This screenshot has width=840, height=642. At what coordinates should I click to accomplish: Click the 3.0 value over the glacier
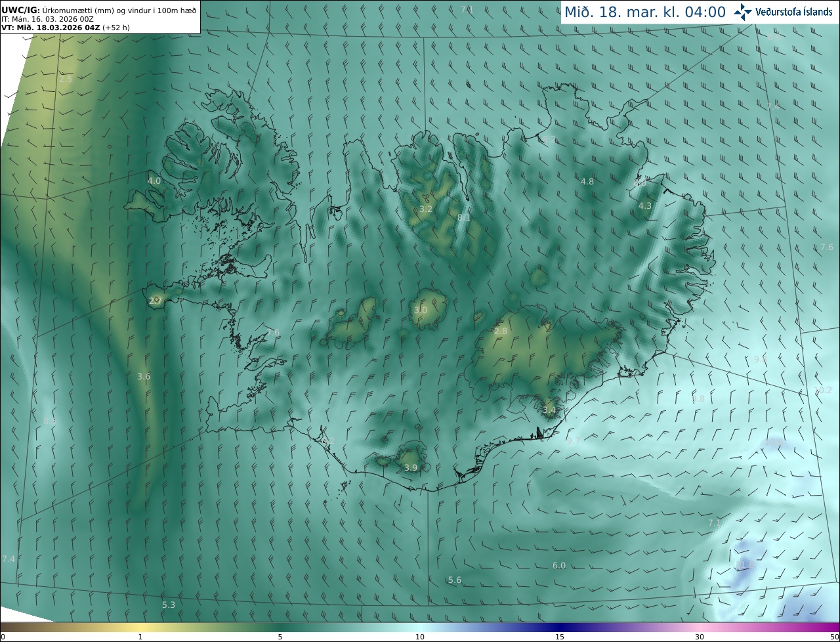click(421, 310)
